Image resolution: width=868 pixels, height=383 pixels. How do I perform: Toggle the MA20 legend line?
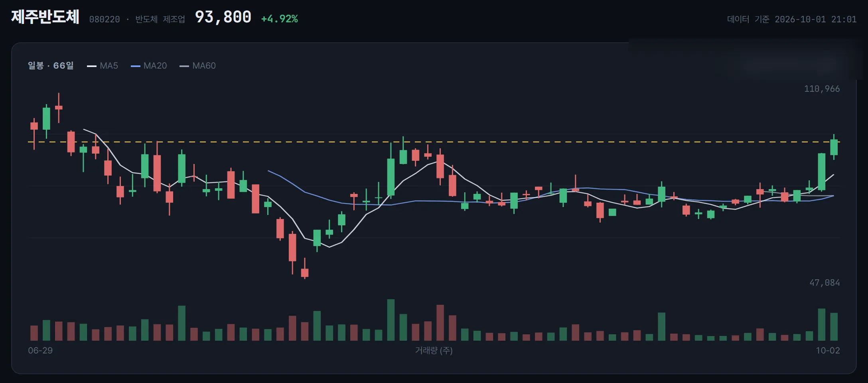coord(149,66)
